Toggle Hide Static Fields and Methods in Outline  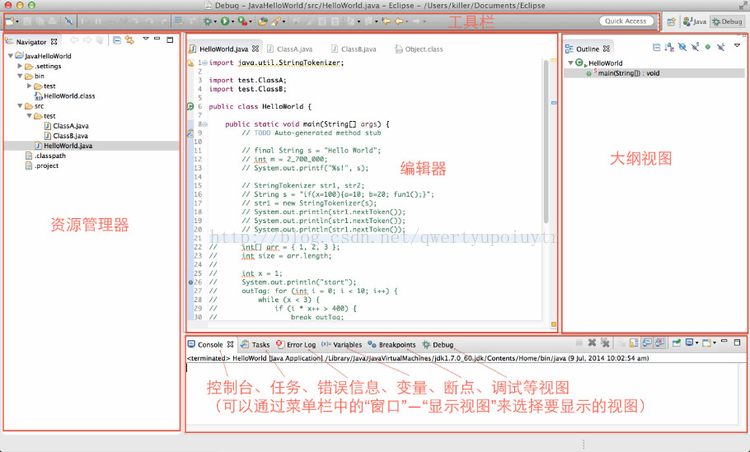[695, 47]
